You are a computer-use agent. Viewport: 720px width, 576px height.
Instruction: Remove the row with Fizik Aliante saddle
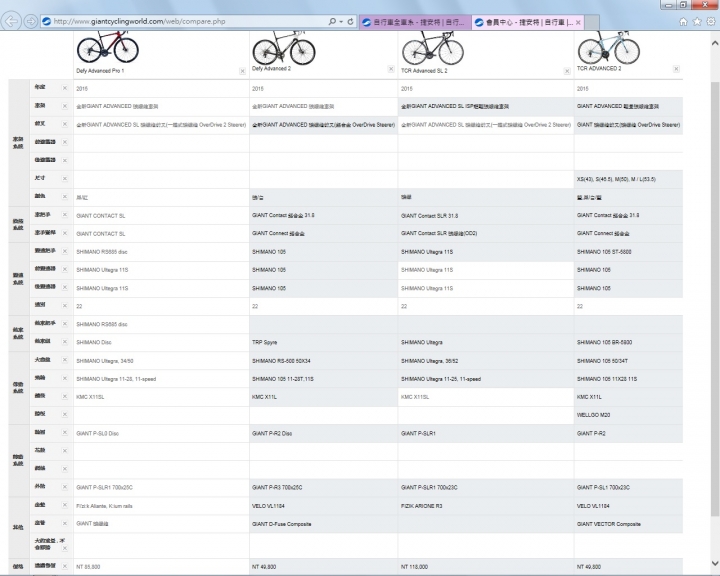(65, 505)
